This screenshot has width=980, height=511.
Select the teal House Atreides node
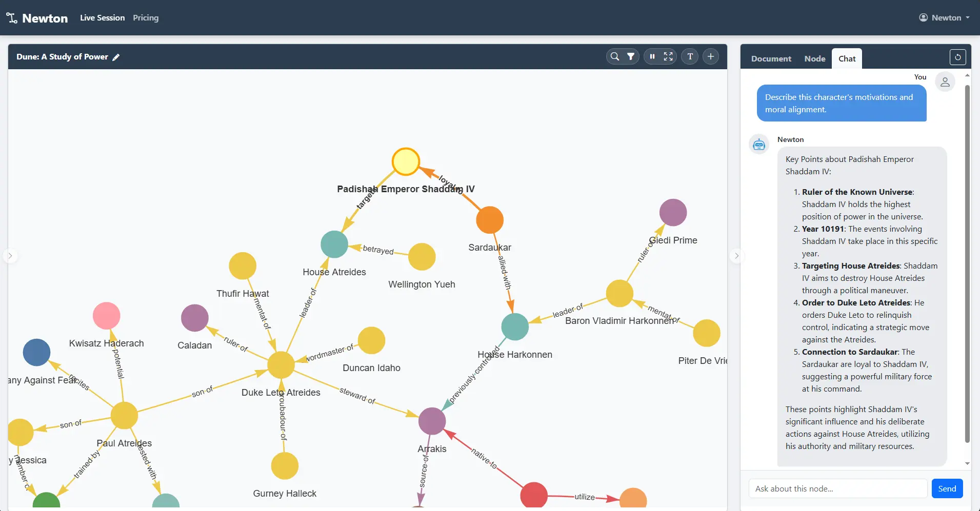(x=334, y=244)
